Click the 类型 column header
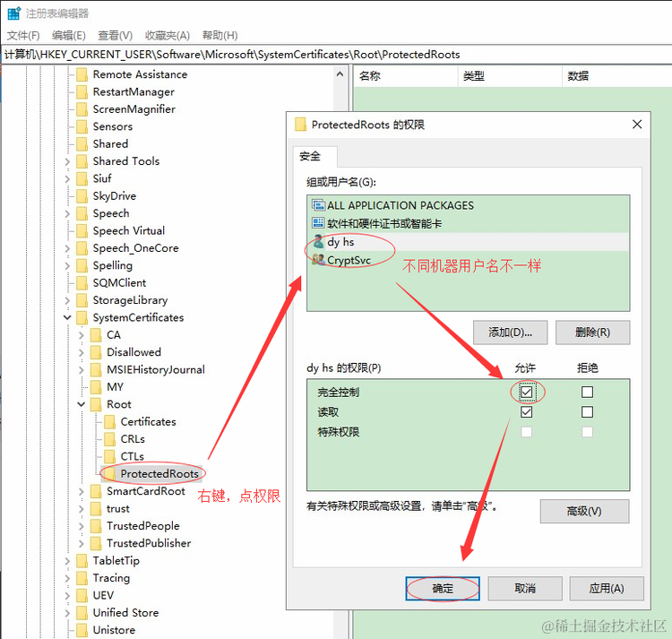Image resolution: width=672 pixels, height=639 pixels. click(x=510, y=76)
